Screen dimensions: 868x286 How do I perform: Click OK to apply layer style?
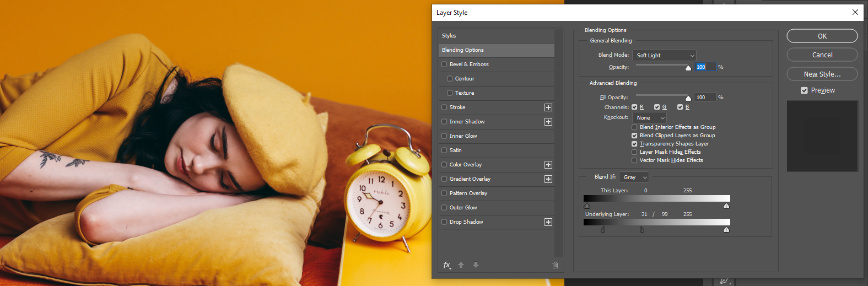[x=822, y=36]
